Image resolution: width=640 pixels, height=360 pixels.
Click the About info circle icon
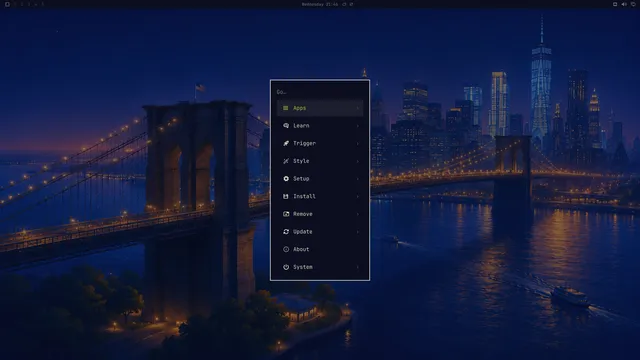[x=286, y=249]
